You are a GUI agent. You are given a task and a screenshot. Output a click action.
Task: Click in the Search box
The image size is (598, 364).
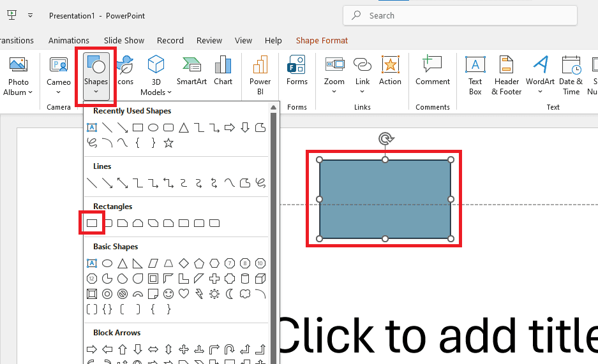pos(460,15)
